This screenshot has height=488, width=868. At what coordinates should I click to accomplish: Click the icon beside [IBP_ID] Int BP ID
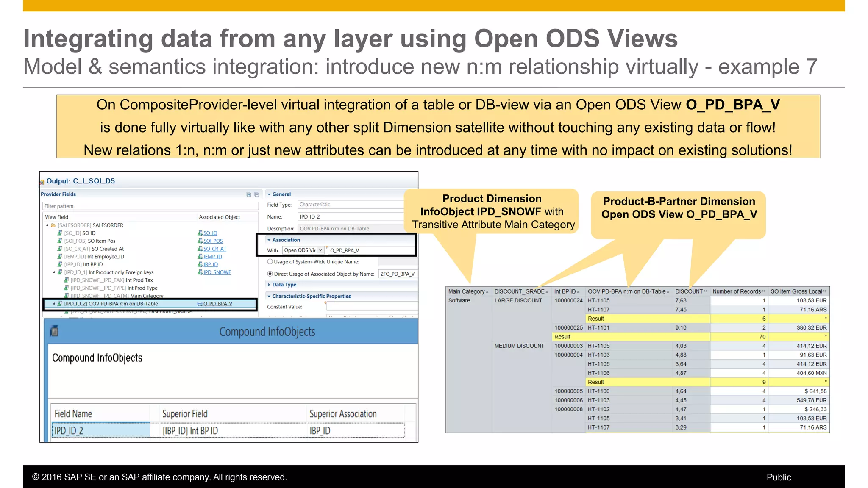pos(60,264)
